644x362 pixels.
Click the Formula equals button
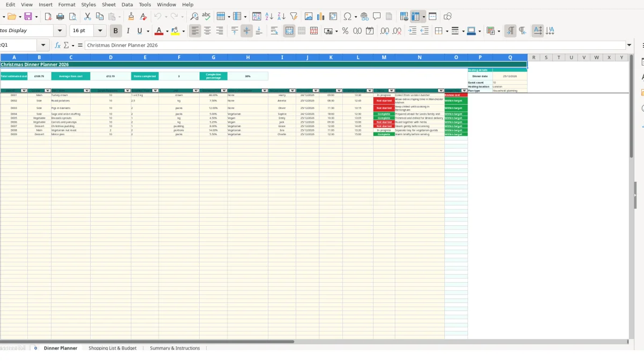tap(80, 46)
